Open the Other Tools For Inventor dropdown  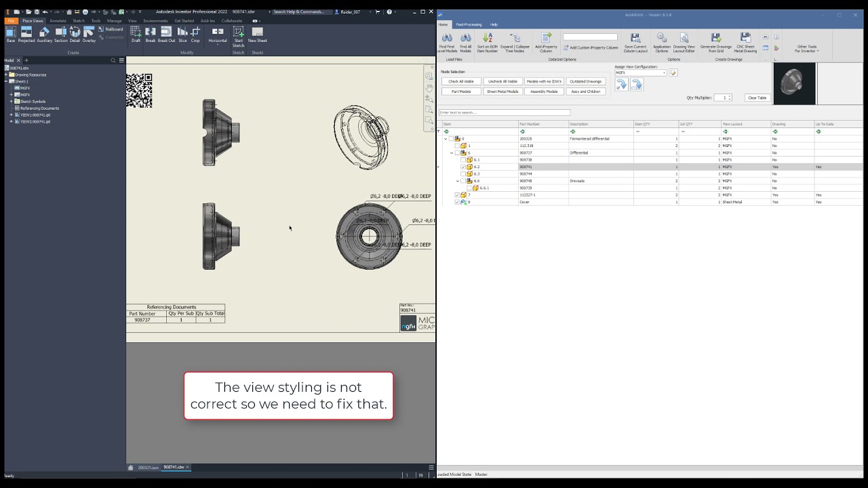tap(807, 49)
